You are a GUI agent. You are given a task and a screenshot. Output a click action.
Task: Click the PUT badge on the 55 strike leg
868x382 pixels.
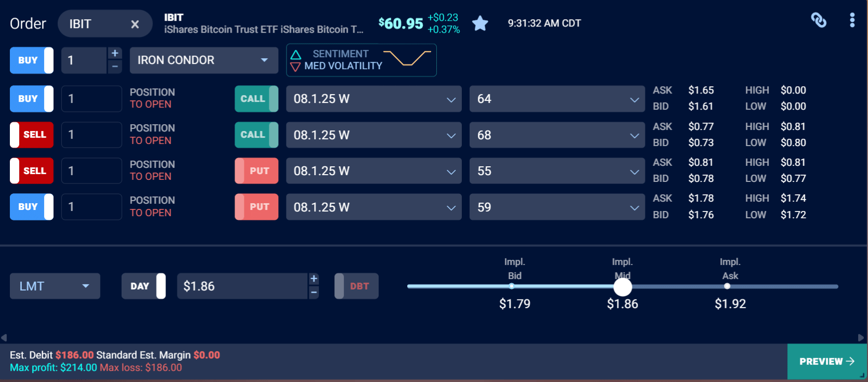256,170
